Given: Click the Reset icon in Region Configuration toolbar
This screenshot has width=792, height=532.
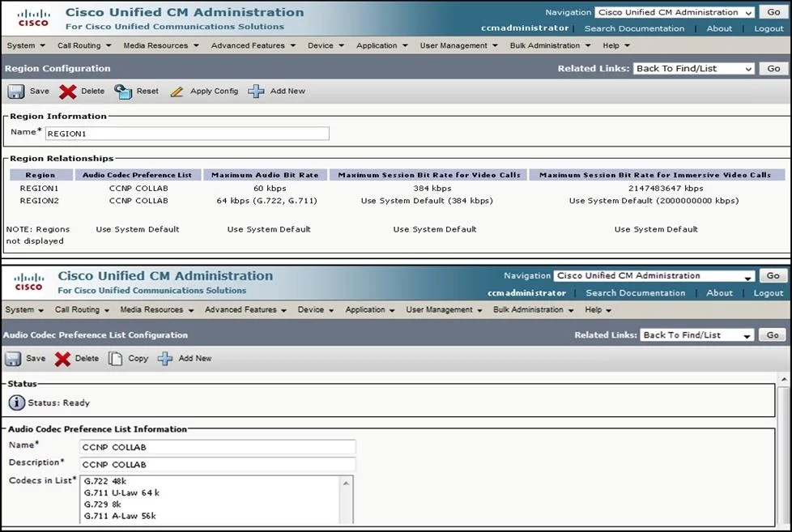Looking at the screenshot, I should point(123,92).
